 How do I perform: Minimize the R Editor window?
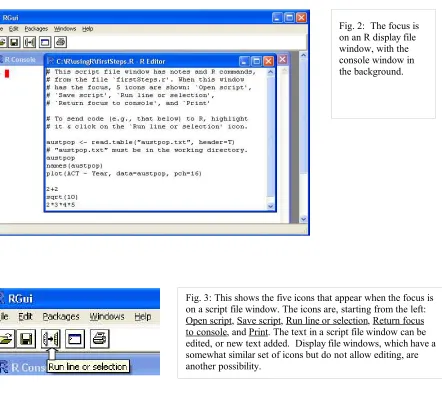(244, 61)
